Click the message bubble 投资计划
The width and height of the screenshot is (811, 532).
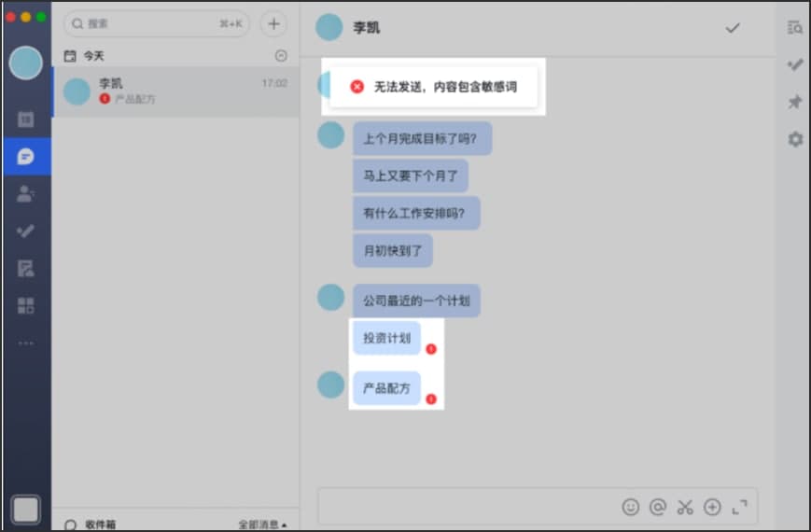point(387,338)
